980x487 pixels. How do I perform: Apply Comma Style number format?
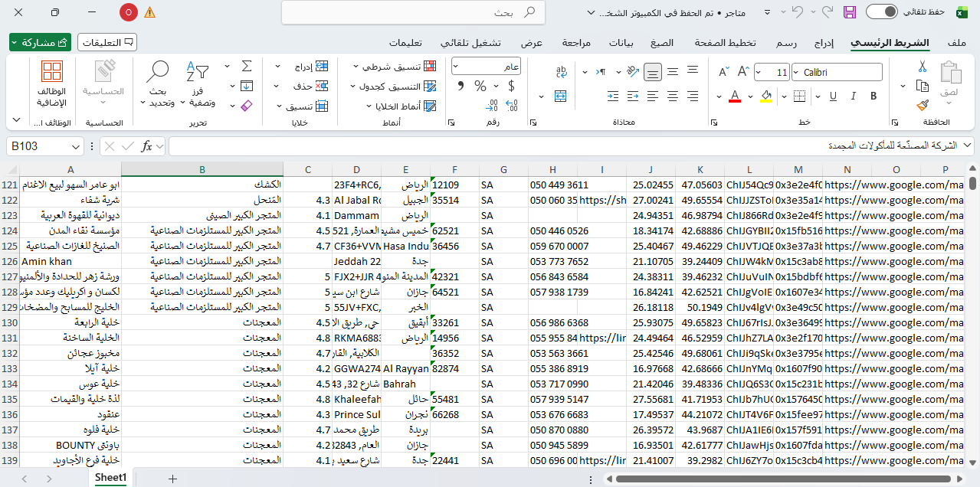click(x=461, y=86)
